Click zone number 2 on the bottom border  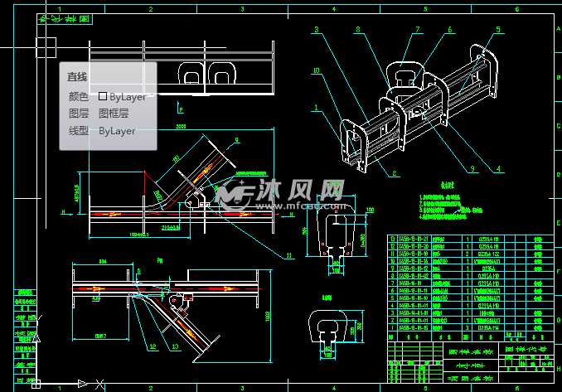(151, 388)
